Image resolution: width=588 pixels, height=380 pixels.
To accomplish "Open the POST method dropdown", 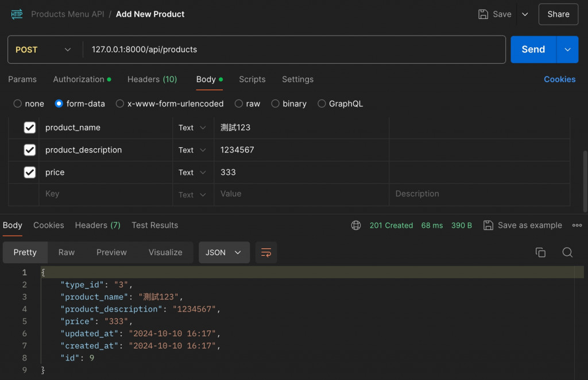I will pos(44,50).
